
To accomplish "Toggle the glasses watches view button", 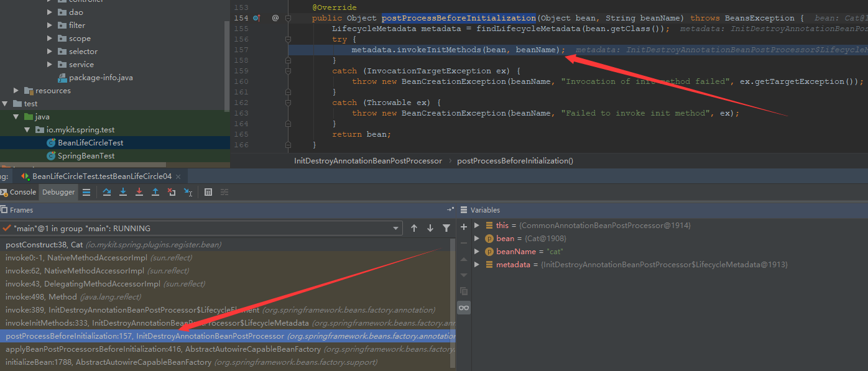I will [463, 308].
